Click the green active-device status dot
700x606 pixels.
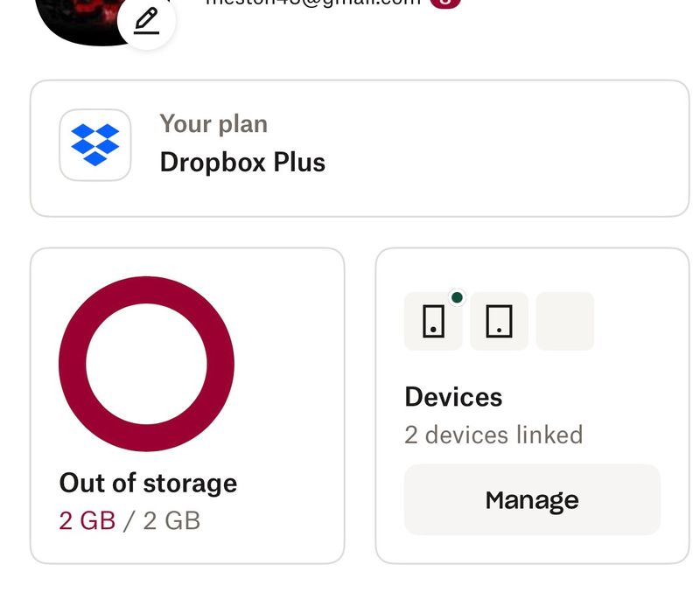click(x=457, y=297)
